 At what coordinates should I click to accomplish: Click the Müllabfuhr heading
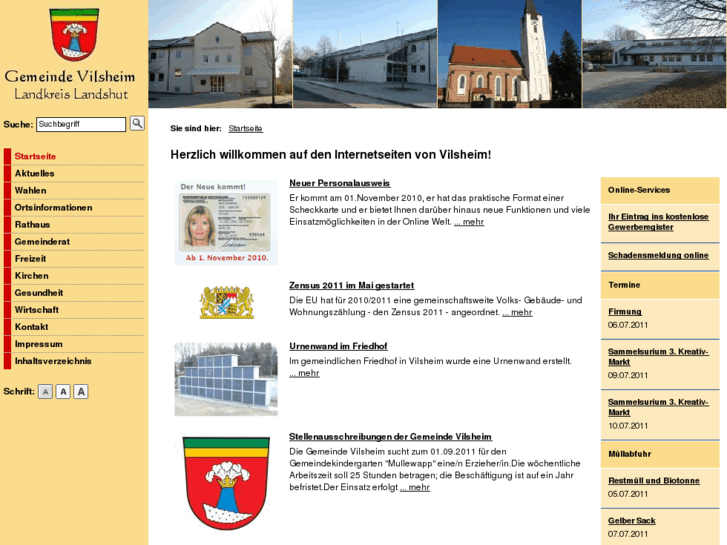coord(630,454)
